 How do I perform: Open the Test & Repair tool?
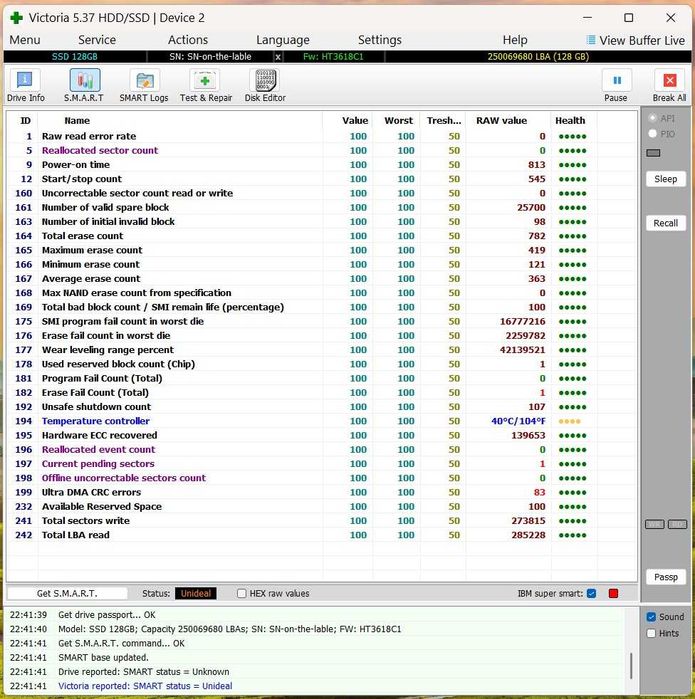(x=206, y=86)
